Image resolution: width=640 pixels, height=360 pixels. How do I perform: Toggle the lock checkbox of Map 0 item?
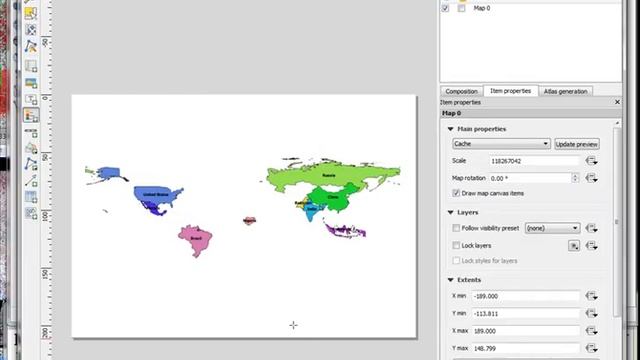[462, 8]
